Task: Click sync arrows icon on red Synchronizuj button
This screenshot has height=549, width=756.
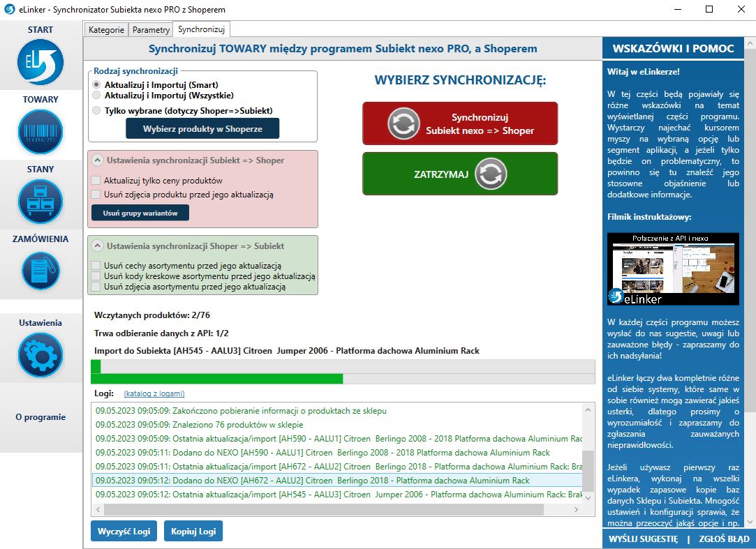Action: (403, 123)
